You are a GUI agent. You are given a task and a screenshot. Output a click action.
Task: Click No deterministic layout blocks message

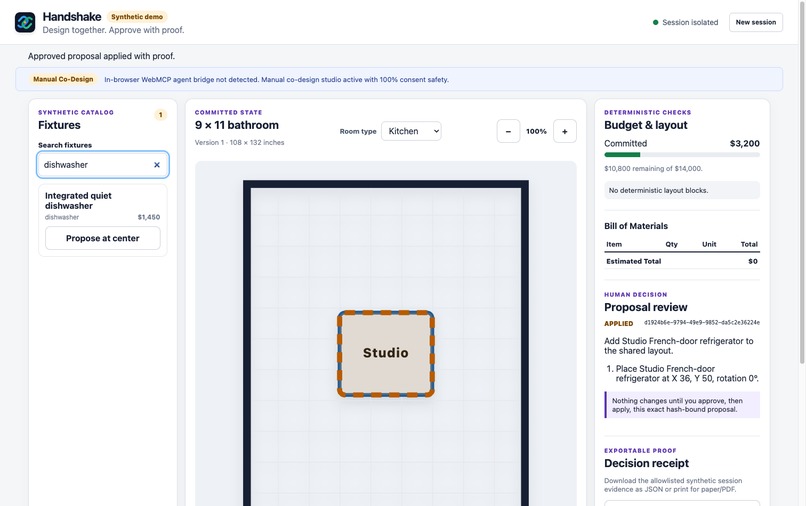pos(682,190)
